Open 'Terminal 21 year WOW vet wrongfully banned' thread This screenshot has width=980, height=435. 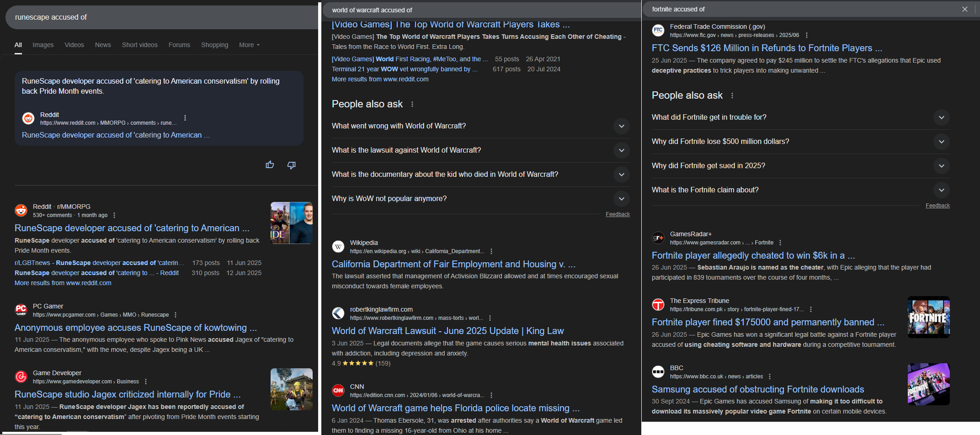(405, 69)
